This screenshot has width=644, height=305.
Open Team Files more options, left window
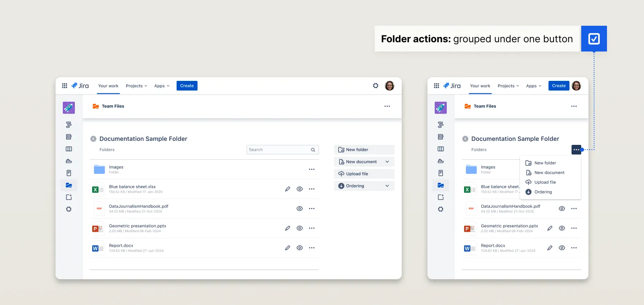387,106
